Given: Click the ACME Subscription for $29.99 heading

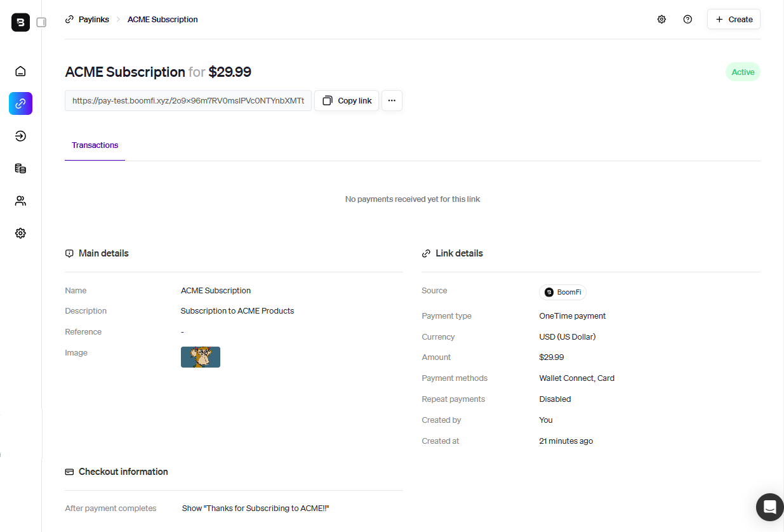Looking at the screenshot, I should [158, 72].
